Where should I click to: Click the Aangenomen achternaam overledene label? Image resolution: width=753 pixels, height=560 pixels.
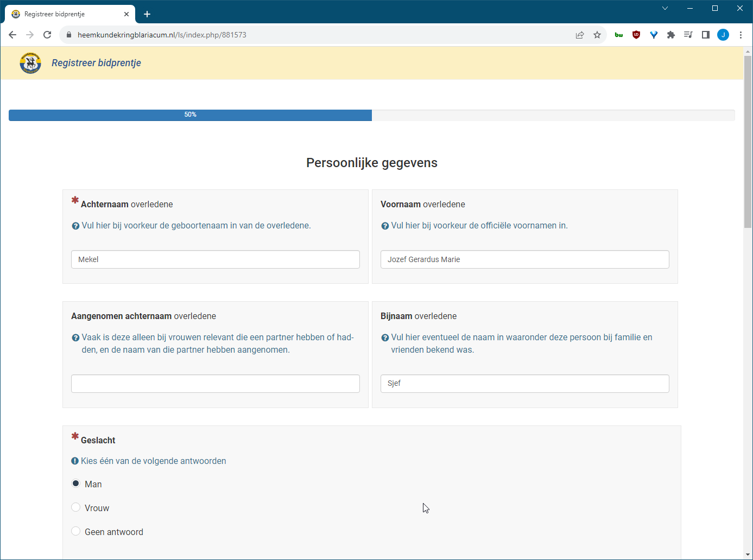click(144, 316)
